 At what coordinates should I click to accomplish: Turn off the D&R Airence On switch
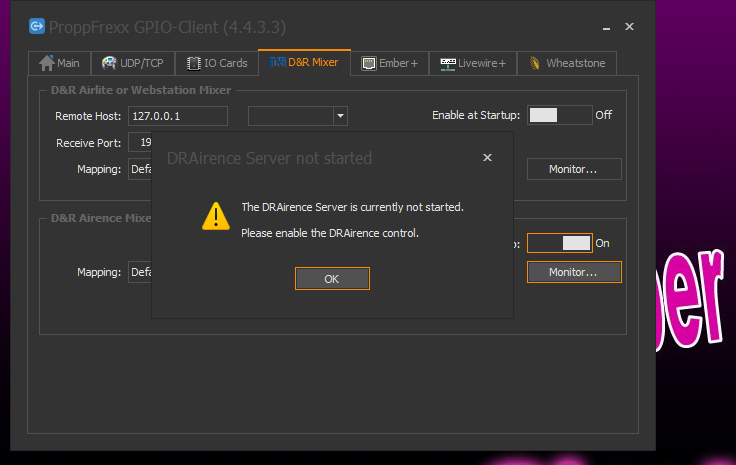[559, 243]
